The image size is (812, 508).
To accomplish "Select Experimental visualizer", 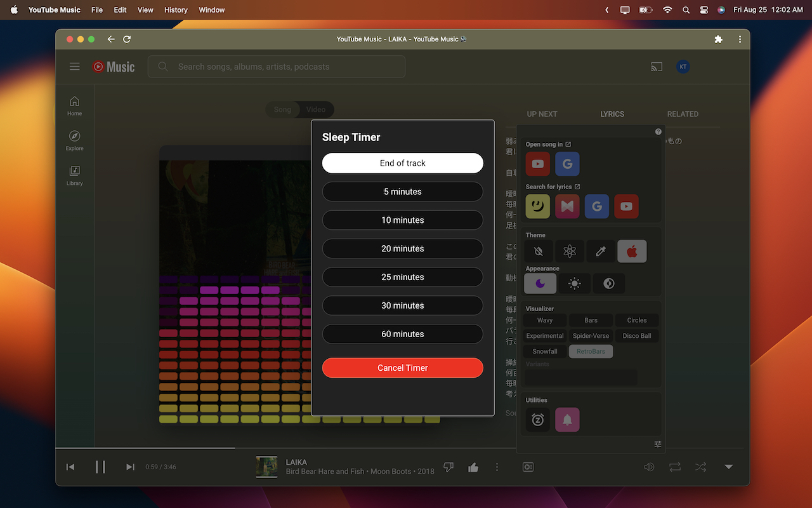I will coord(545,336).
